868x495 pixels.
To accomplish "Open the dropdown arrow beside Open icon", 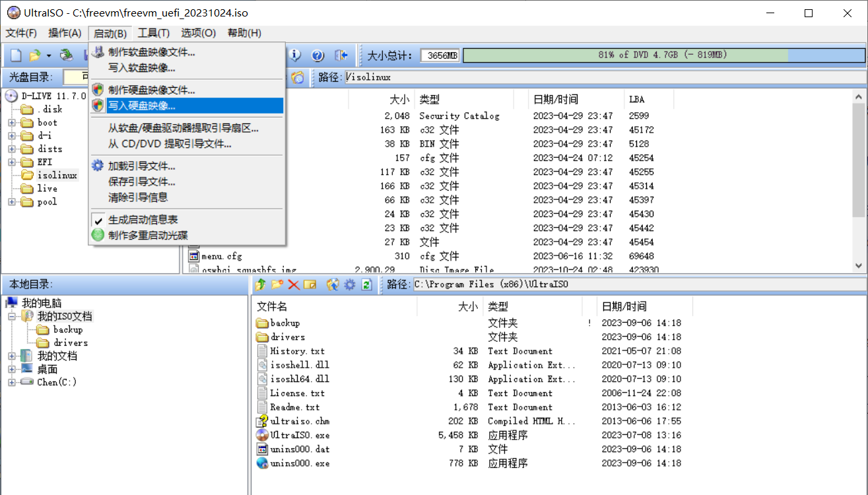I will tap(49, 56).
